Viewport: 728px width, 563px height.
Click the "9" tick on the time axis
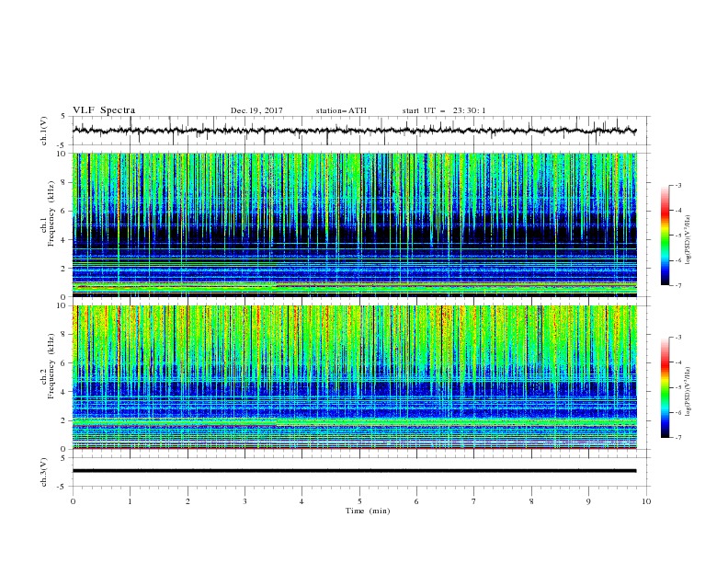(x=588, y=501)
